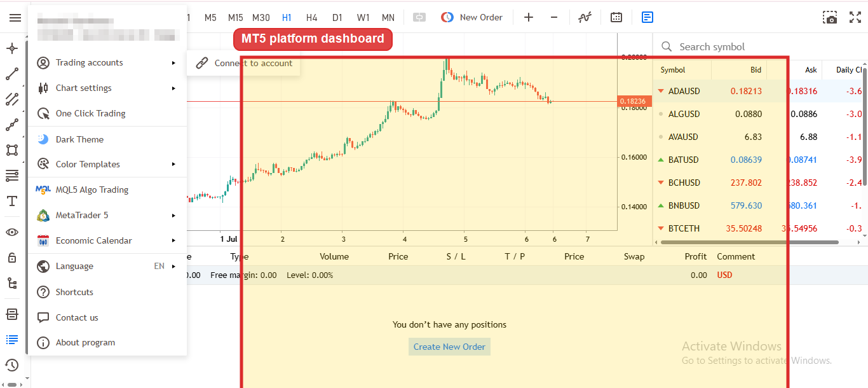Zoom in the chart with plus
Viewport: 868px width, 388px height.
[529, 18]
